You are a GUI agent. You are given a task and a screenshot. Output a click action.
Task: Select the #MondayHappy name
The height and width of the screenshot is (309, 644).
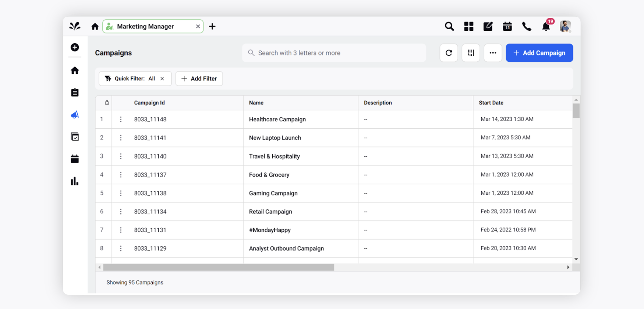pos(270,230)
